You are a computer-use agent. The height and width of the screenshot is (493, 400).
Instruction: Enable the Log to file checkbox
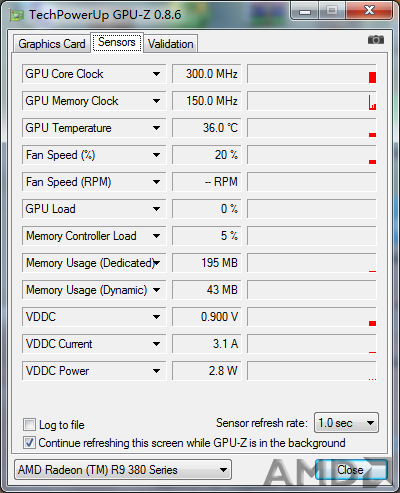coord(29,425)
